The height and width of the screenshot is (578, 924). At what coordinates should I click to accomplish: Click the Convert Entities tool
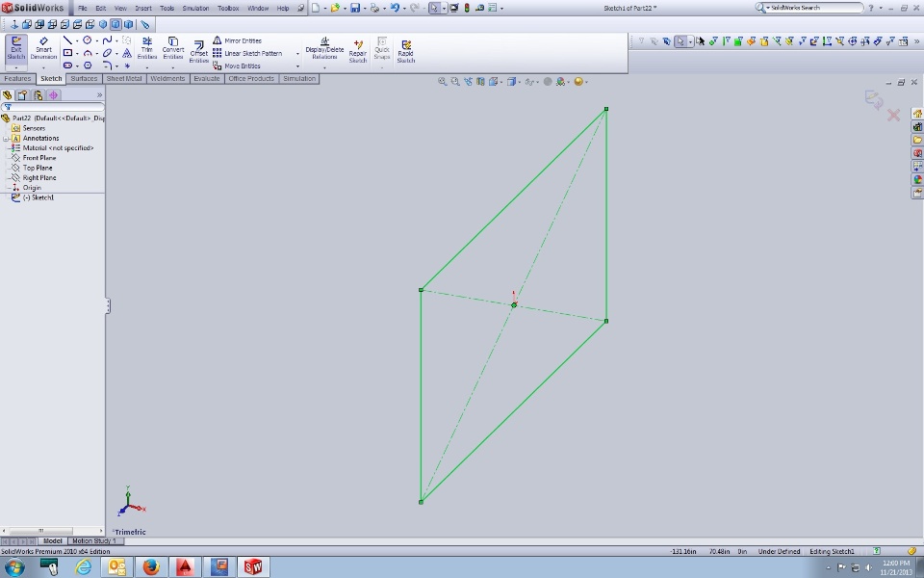pyautogui.click(x=172, y=48)
